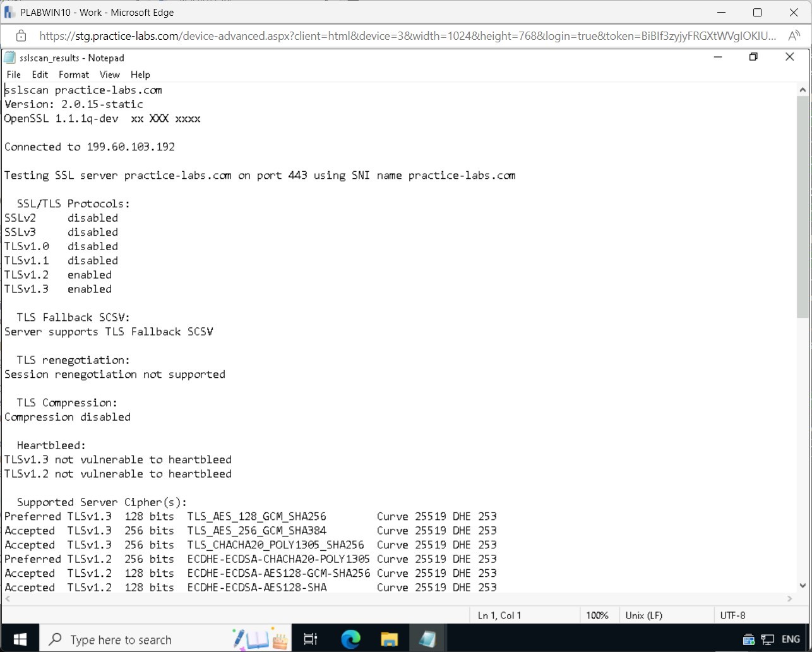Screen dimensions: 812x652
Task: Click the Edge address bar URL
Action: (407, 36)
